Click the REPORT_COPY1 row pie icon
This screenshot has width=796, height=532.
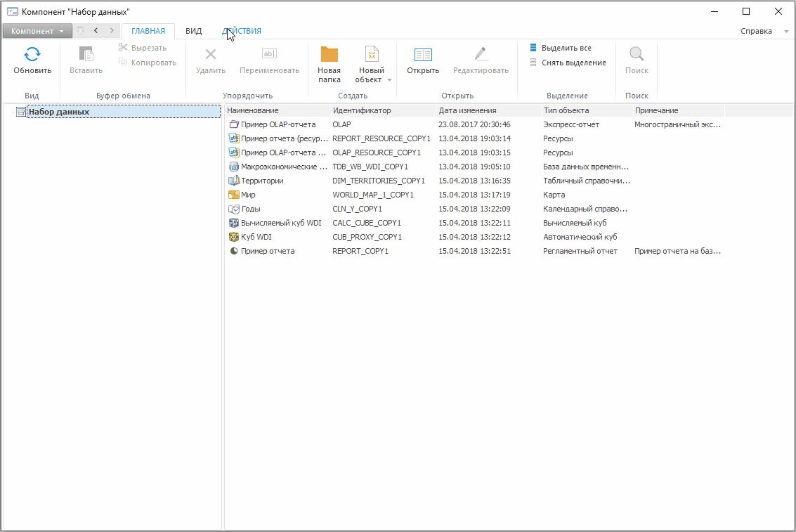[x=233, y=251]
